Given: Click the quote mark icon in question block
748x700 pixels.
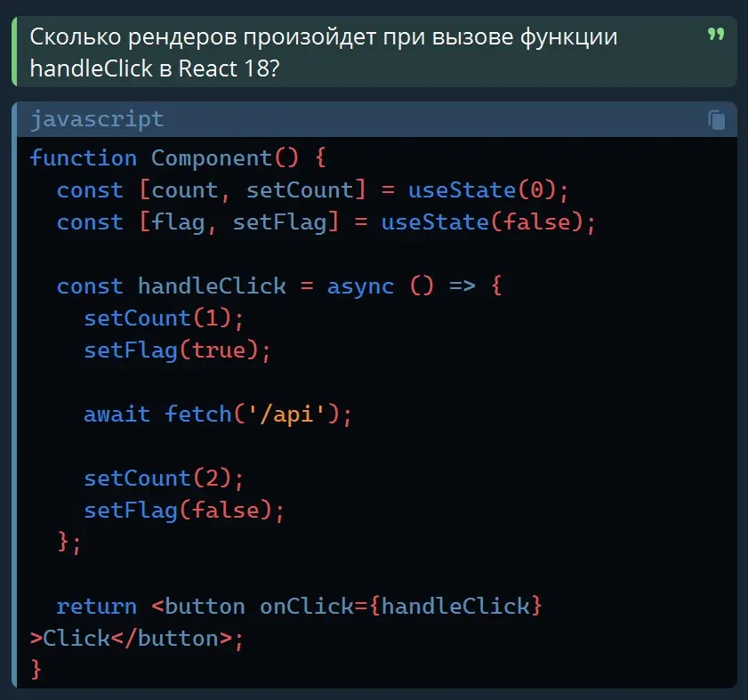Looking at the screenshot, I should (716, 35).
